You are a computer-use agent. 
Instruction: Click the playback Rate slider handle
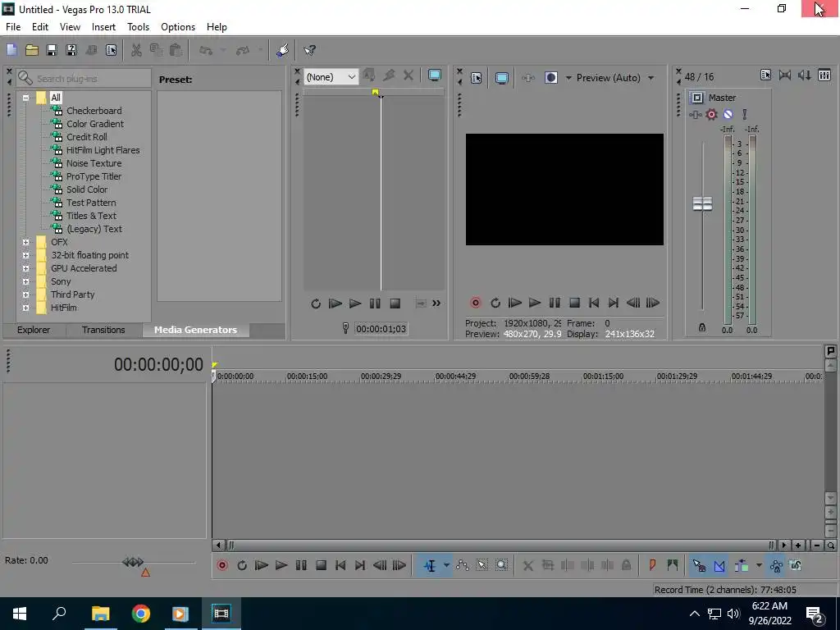pos(132,562)
